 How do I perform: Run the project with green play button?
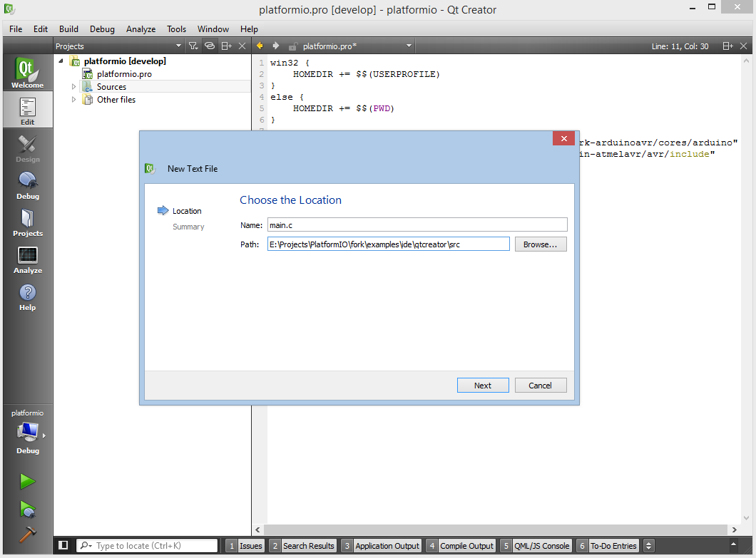pyautogui.click(x=28, y=481)
